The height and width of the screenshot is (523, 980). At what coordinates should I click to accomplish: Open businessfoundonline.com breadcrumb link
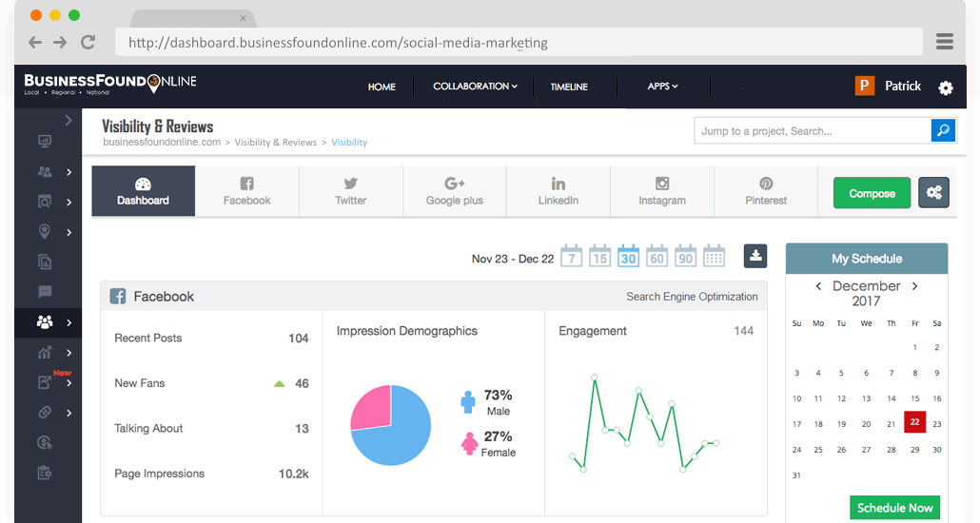pyautogui.click(x=162, y=142)
